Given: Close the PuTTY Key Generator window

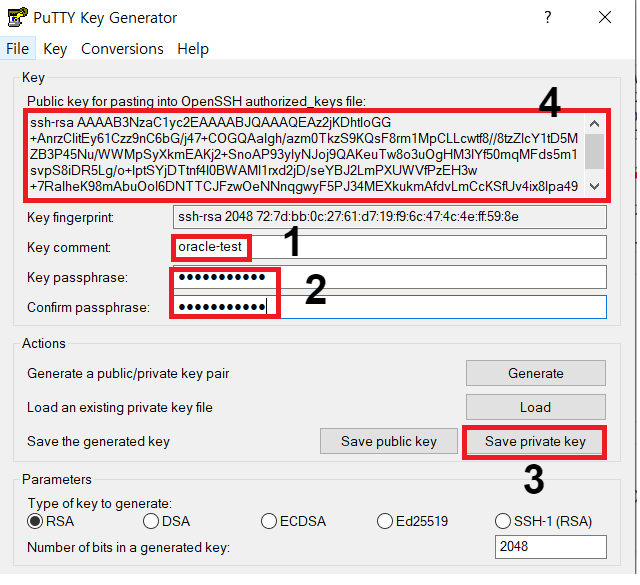Looking at the screenshot, I should pyautogui.click(x=604, y=17).
